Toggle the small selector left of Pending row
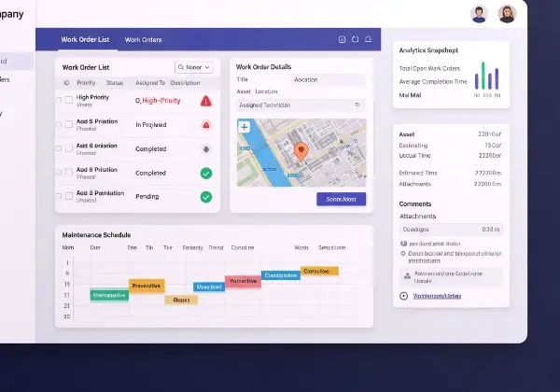560x392 pixels. [59, 196]
